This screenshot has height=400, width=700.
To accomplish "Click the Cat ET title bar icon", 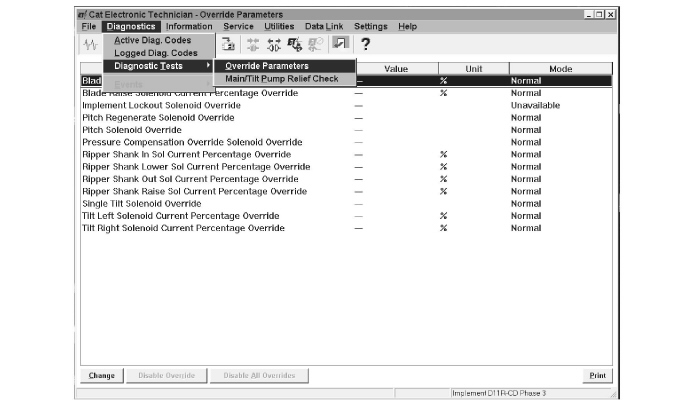I will [82, 14].
